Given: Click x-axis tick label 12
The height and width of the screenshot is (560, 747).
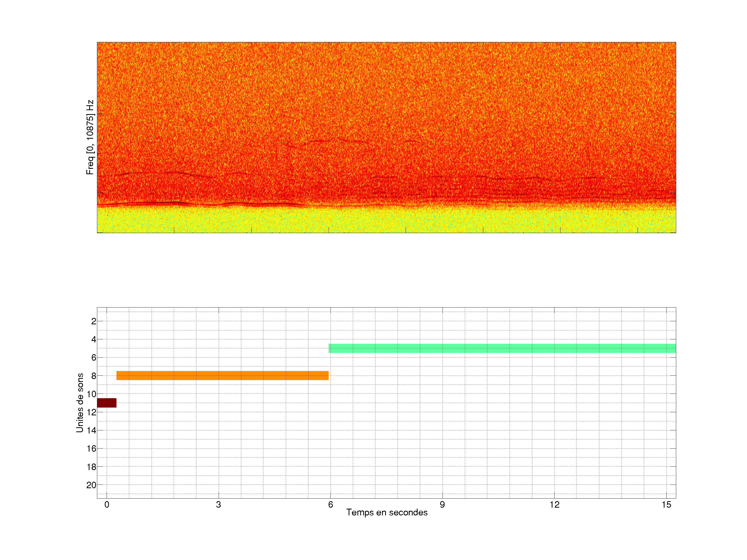Looking at the screenshot, I should tap(554, 505).
